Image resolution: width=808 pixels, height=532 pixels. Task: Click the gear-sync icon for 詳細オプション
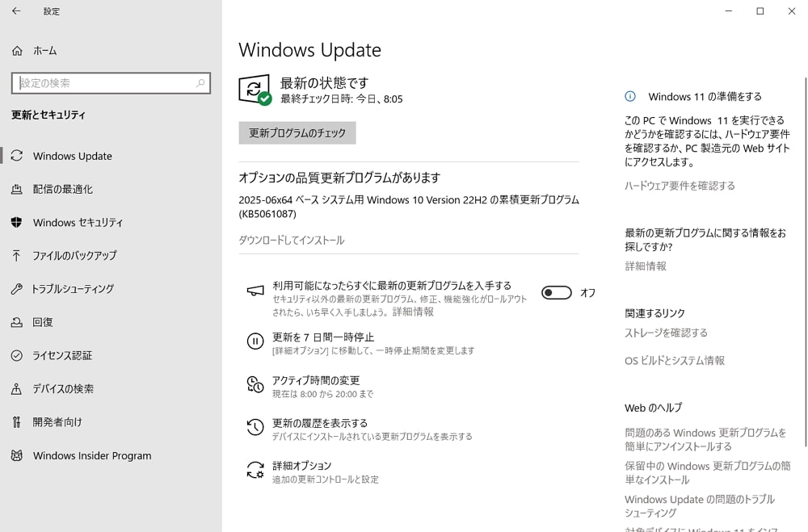click(x=255, y=470)
